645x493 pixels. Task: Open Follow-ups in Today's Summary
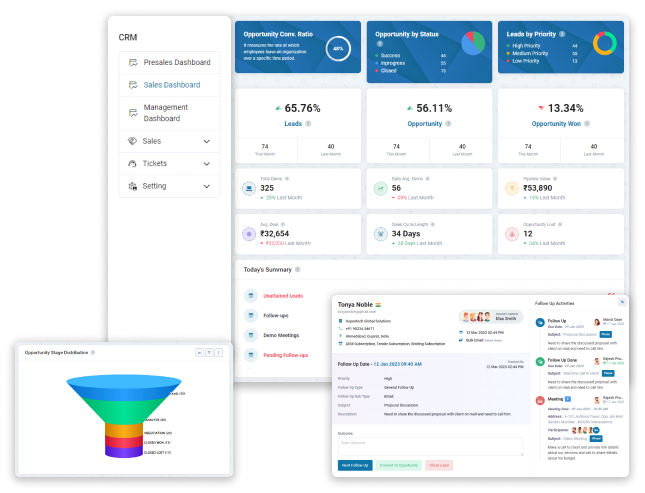[x=276, y=316]
